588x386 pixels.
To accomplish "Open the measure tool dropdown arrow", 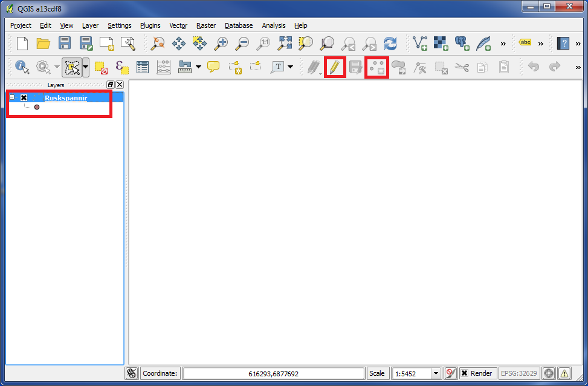I will click(198, 67).
